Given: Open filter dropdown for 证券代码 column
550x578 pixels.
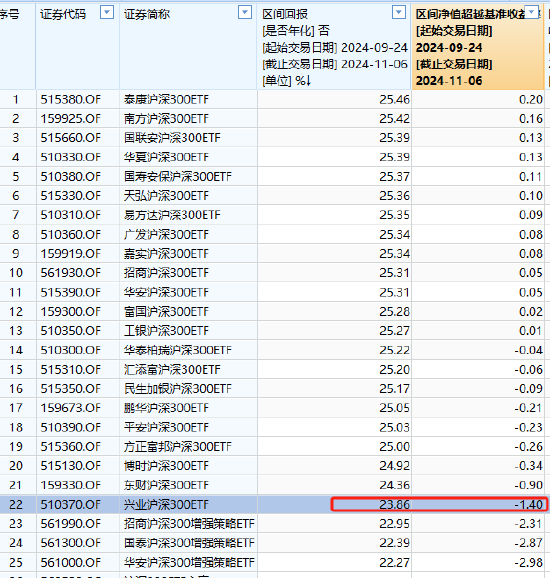Looking at the screenshot, I should (x=107, y=13).
